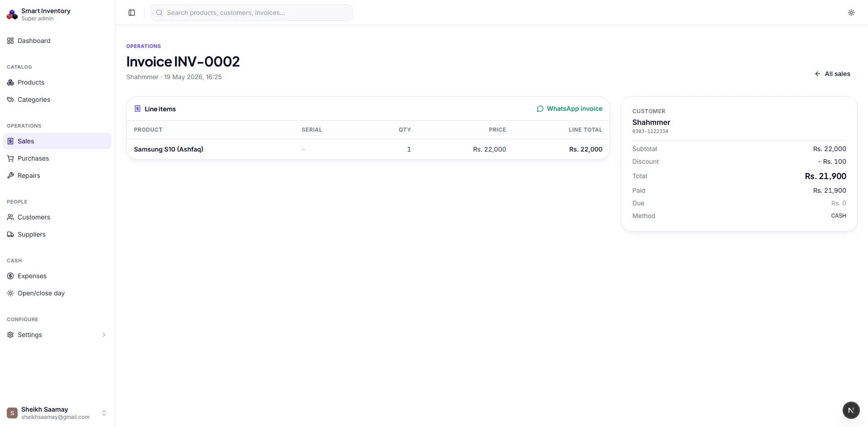Click product name Samsung S10 (Ashfaq)
The width and height of the screenshot is (868, 427).
coord(168,149)
